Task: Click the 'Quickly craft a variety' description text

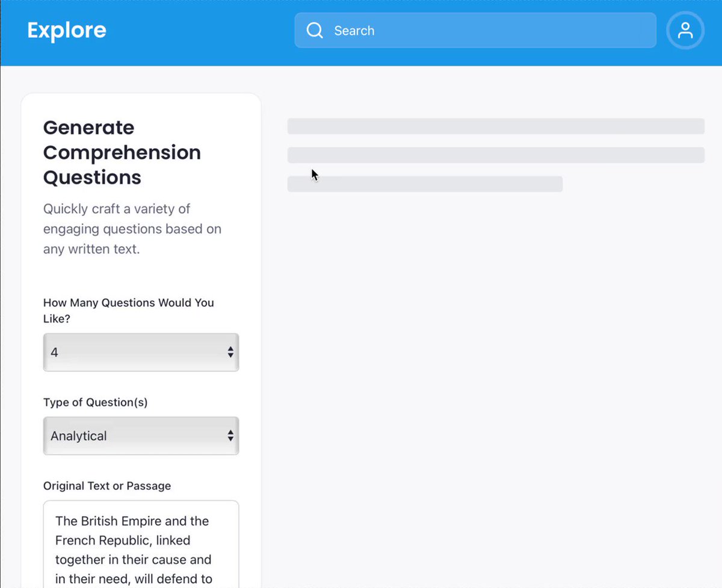Action: pyautogui.click(x=117, y=209)
